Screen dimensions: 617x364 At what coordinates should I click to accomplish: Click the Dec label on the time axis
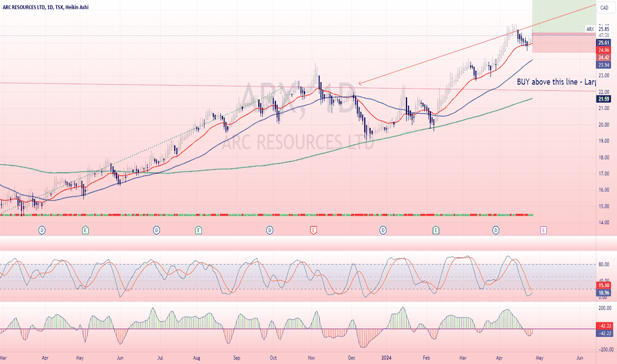coord(352,358)
